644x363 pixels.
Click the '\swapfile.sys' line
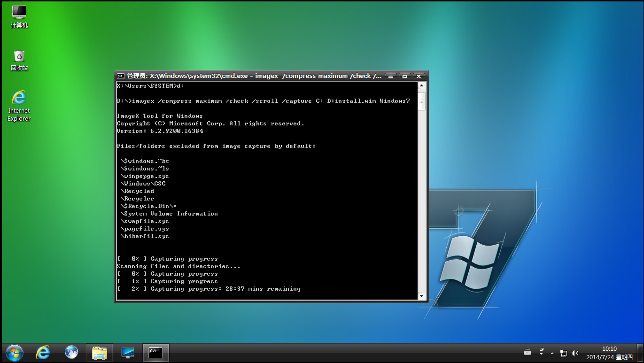pyautogui.click(x=145, y=221)
